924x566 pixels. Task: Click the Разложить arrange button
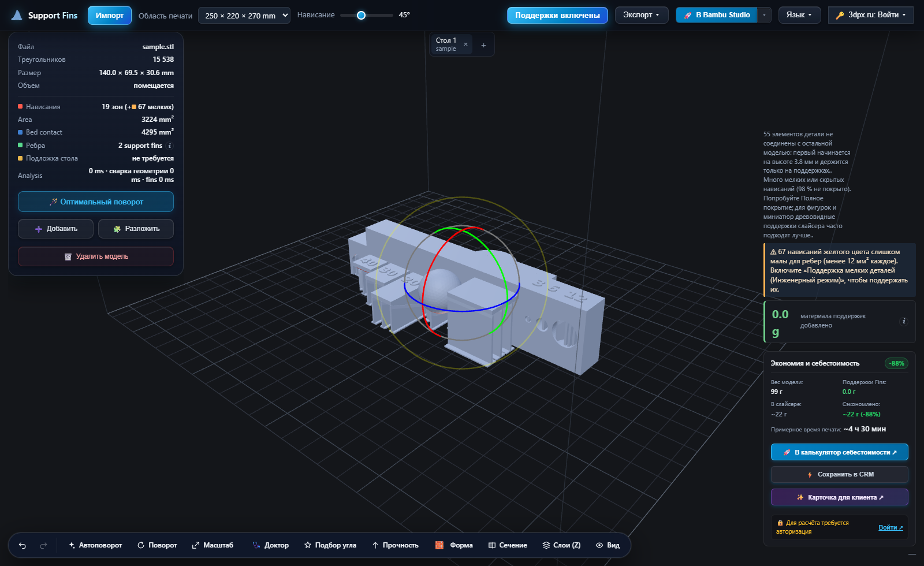[136, 229]
